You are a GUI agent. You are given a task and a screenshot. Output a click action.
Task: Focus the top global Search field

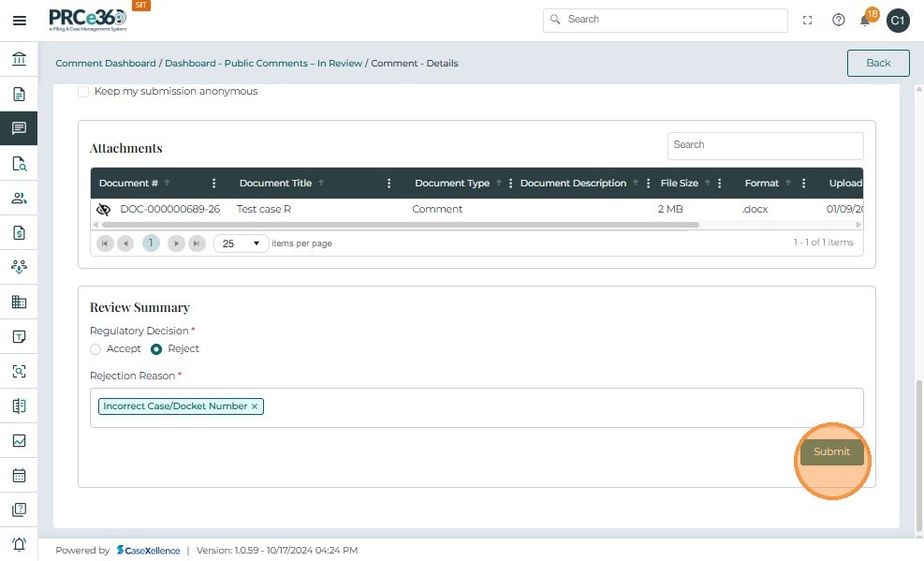pos(666,20)
